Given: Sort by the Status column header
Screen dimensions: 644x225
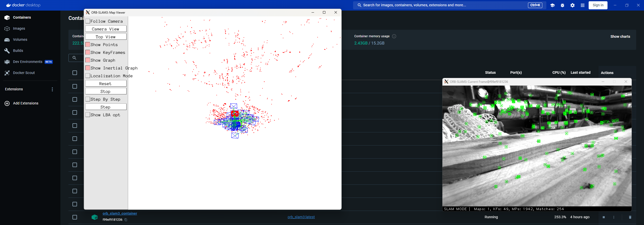Looking at the screenshot, I should coord(490,73).
